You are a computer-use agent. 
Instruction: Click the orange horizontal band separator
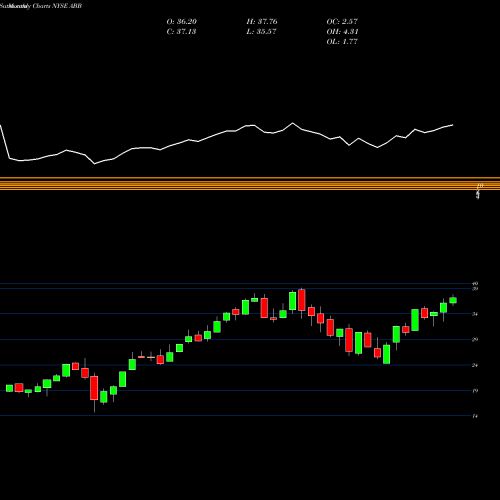[250, 184]
